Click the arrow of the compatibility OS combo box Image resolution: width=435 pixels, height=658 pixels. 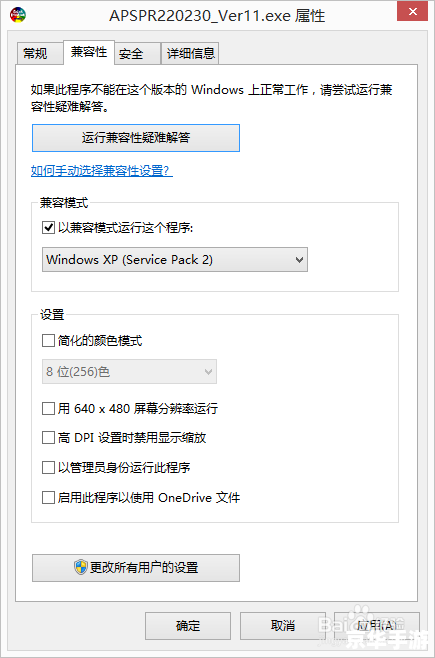point(299,259)
